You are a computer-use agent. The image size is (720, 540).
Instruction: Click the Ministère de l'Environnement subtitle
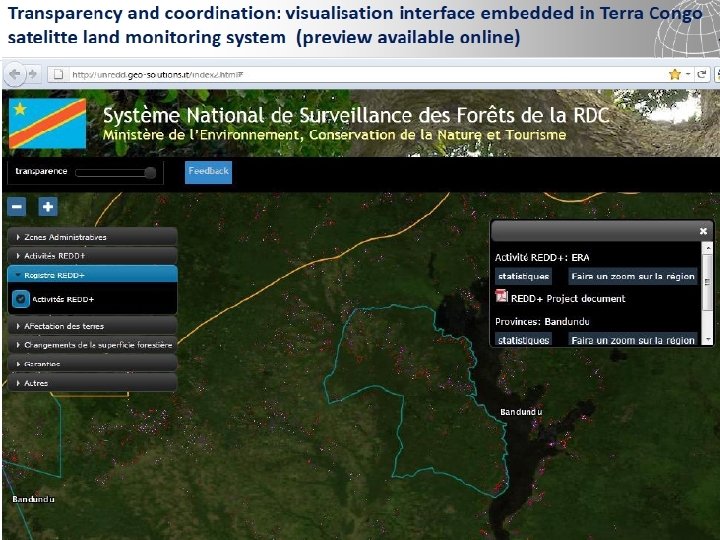pyautogui.click(x=334, y=135)
